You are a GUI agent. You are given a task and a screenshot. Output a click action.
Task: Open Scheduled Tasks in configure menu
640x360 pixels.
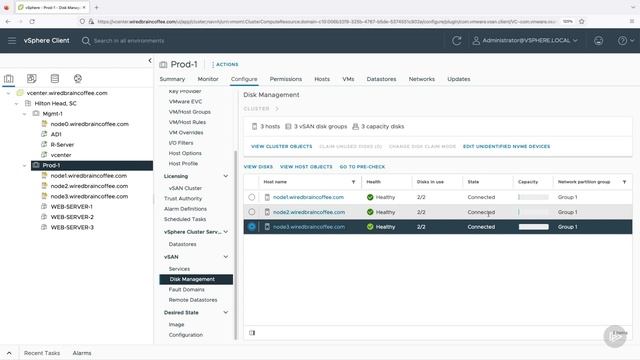coord(185,219)
